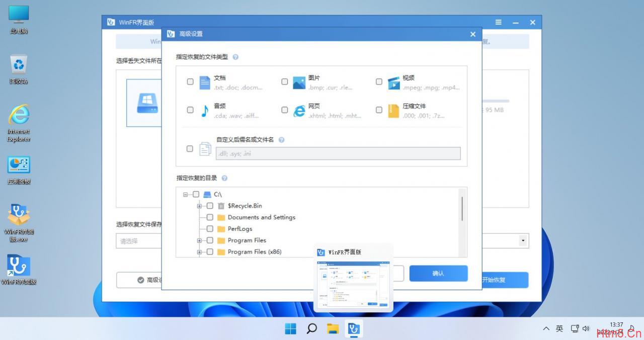
Task: Click the PerfLogs folder icon
Action: pyautogui.click(x=221, y=229)
